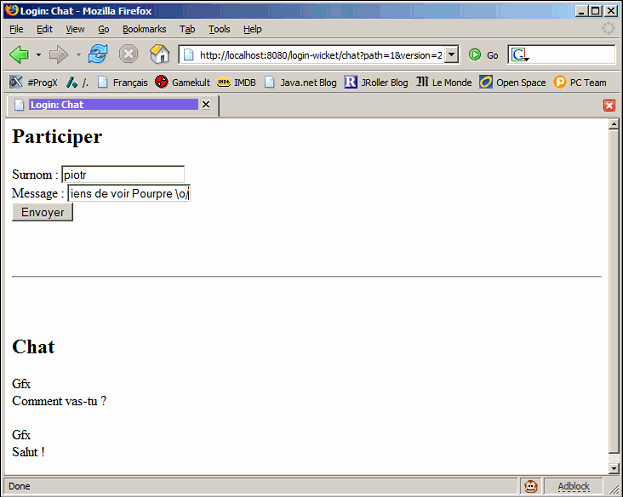Open the Open Space bookmark
623x497 pixels.
coord(513,82)
